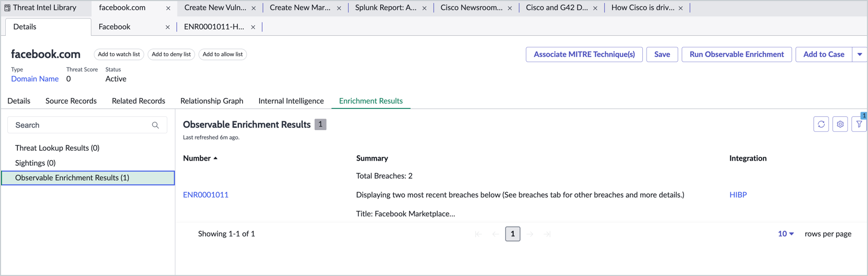Click the refresh enrichment results icon
The width and height of the screenshot is (868, 276).
[821, 124]
